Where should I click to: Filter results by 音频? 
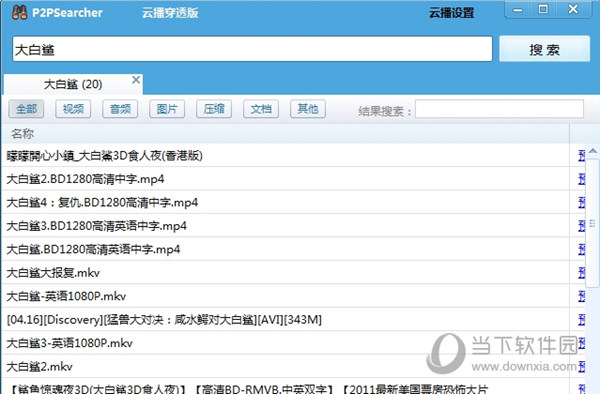[x=120, y=109]
